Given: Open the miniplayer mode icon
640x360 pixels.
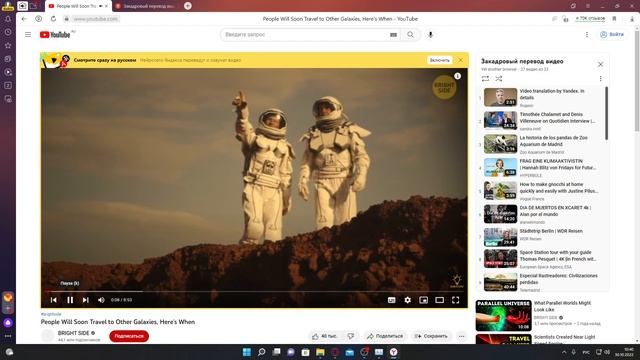Looking at the screenshot, I should [x=424, y=300].
